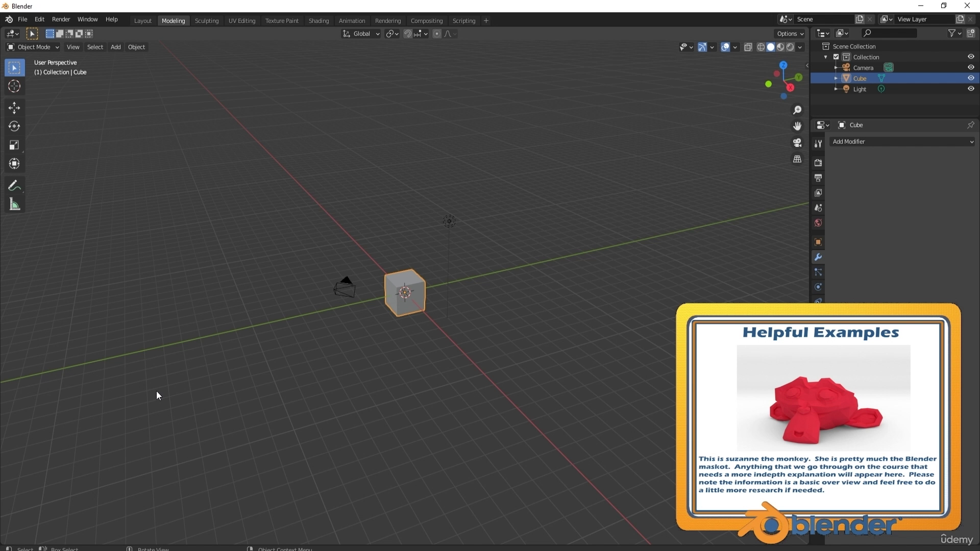Expand the Light tree item
This screenshot has height=551, width=980.
836,89
